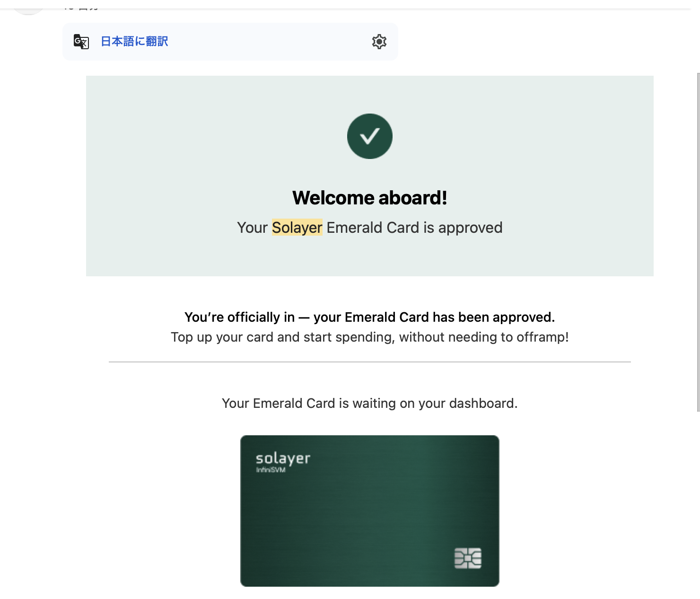
Task: Click the highlighted Solayer word
Action: [x=297, y=228]
